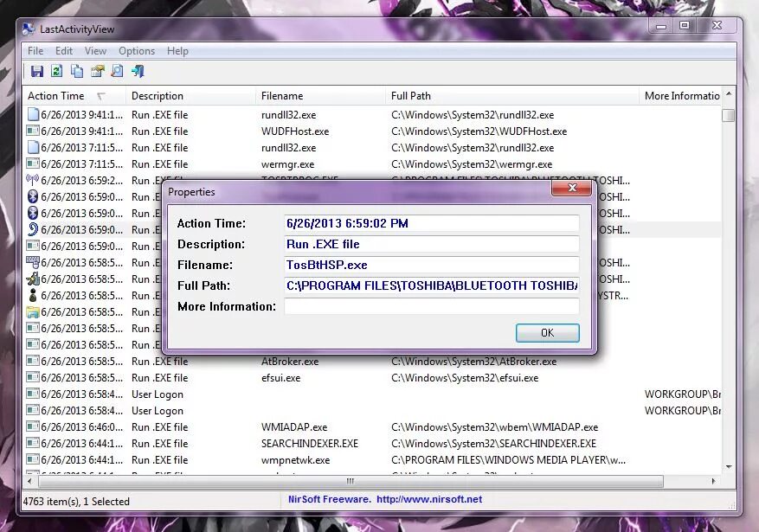Click the WINDOWS MEDIA PLAYER full path cell
Image resolution: width=759 pixels, height=532 pixels.
pyautogui.click(x=508, y=460)
